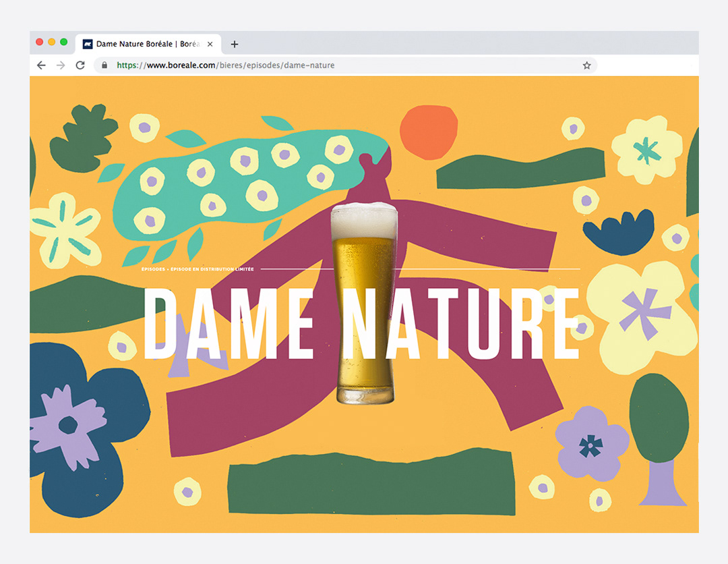This screenshot has height=564, width=728.
Task: Click the ÉPISODES breadcrumb link
Action: pyautogui.click(x=153, y=269)
